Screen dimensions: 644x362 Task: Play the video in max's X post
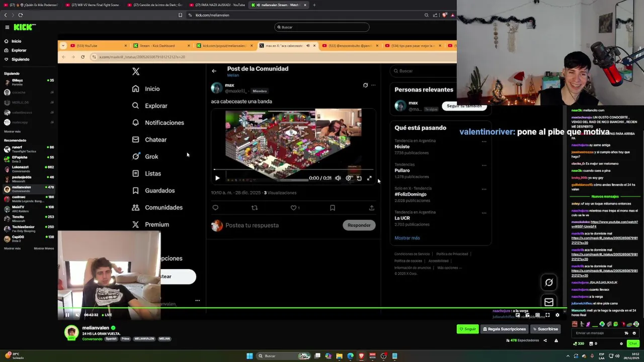pos(217,178)
